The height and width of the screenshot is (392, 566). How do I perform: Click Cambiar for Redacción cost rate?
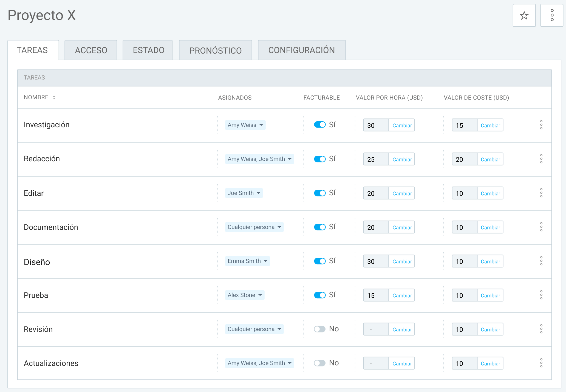click(490, 159)
